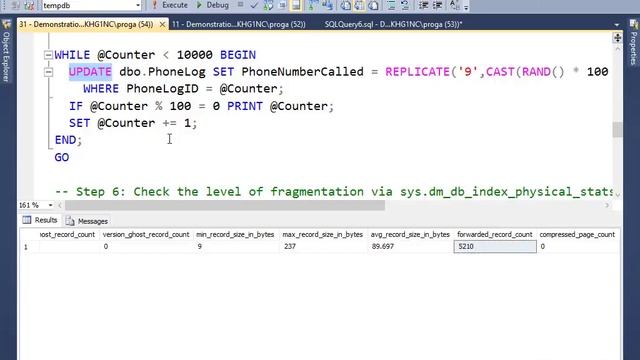The width and height of the screenshot is (640, 360).
Task: Select the cell with value 237
Action: pos(323,247)
